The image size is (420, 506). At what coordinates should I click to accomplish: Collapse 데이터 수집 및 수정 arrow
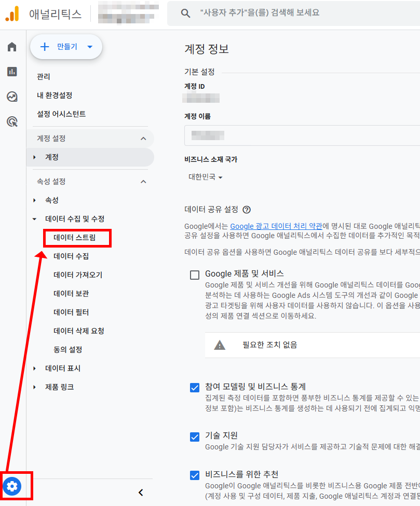(x=35, y=219)
